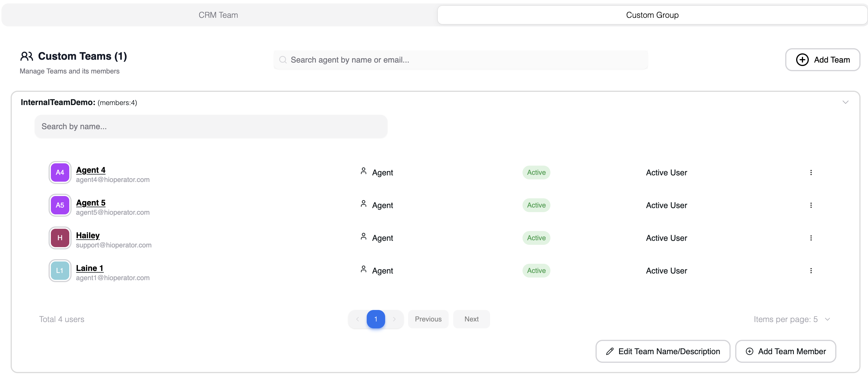This screenshot has height=380, width=868.
Task: Switch to the CRM Team tab
Action: click(x=218, y=15)
